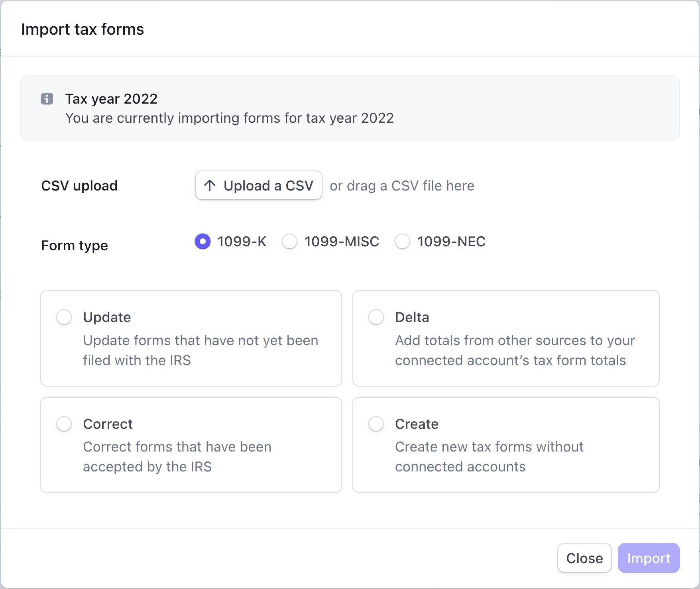The image size is (700, 589).
Task: Click the Tax year 2022 banner text
Action: (x=112, y=98)
